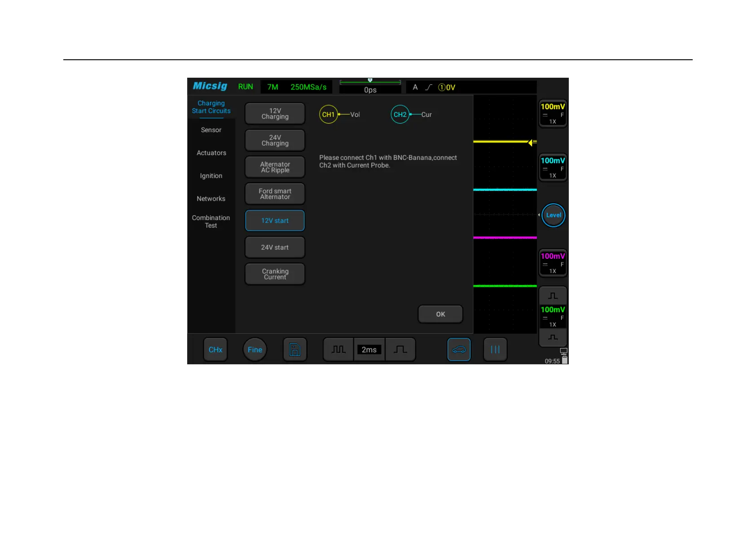Tap the 0ps horizontal position readout

370,90
